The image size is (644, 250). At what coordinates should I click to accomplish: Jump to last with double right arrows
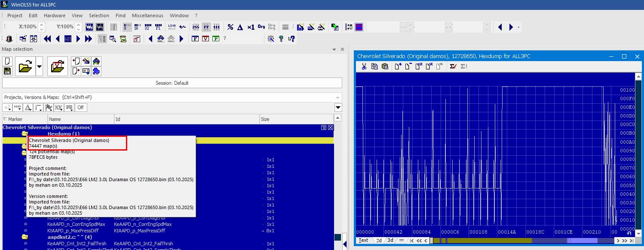point(89,39)
